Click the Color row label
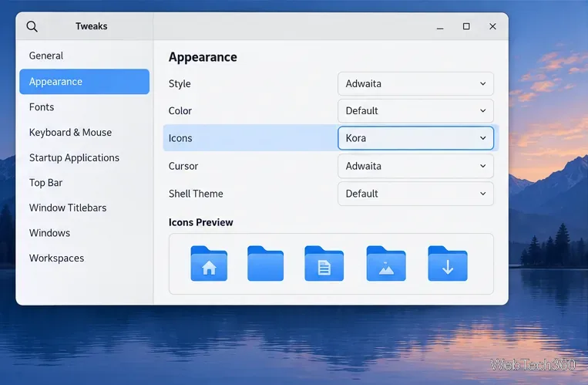This screenshot has height=385, width=588. tap(180, 111)
